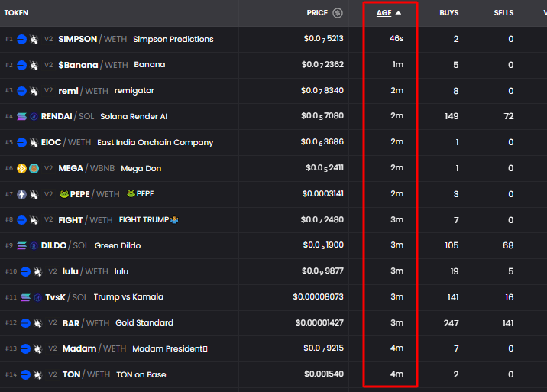Click the Base chain icon in SIMPSON row
547x392 pixels.
click(x=21, y=40)
